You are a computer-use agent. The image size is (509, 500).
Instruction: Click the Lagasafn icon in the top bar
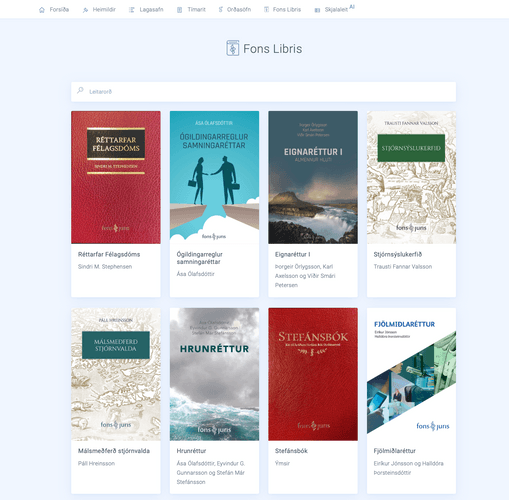(x=132, y=10)
